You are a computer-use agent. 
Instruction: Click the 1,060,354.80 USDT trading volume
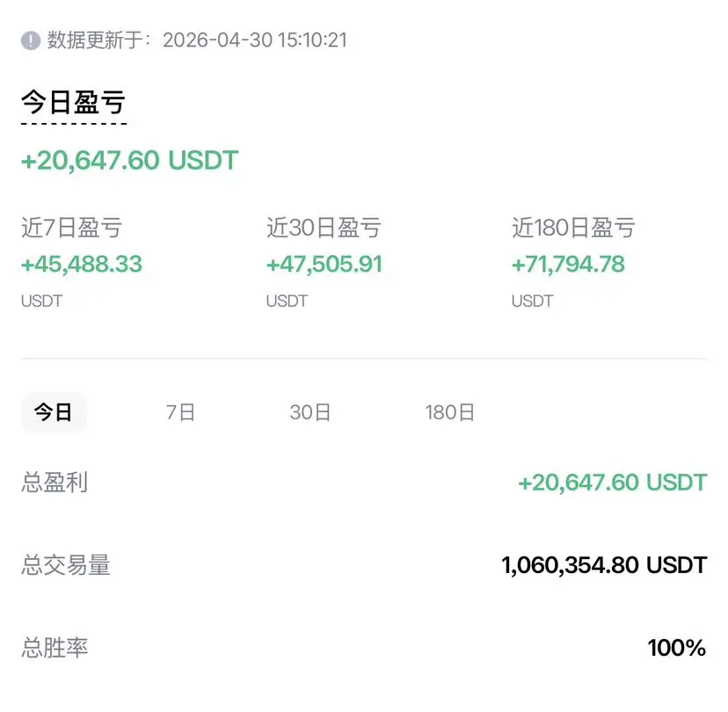(605, 565)
